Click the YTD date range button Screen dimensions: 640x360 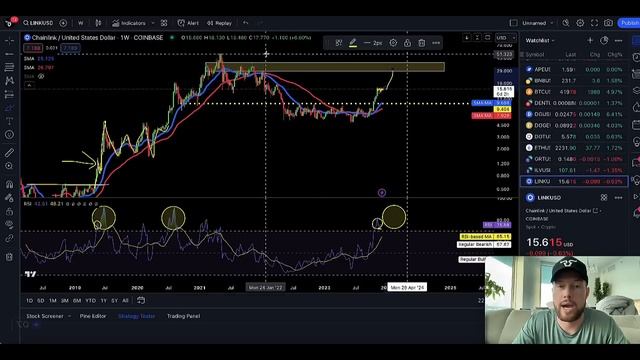tap(91, 300)
